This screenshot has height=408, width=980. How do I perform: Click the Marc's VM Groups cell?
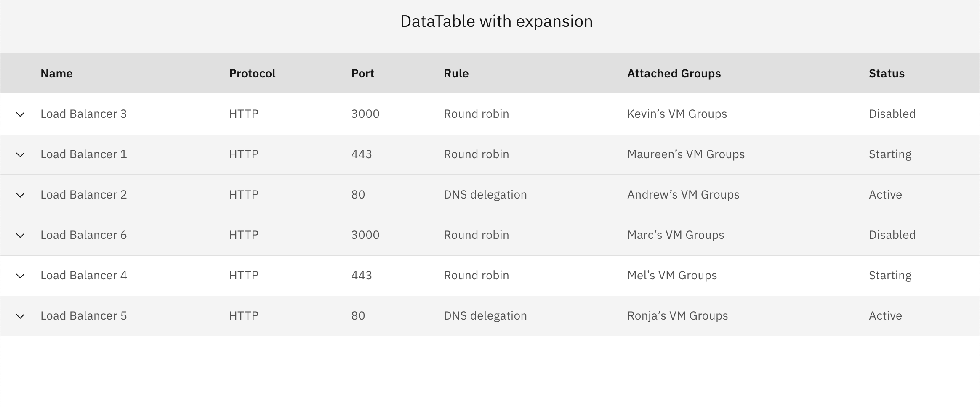pos(676,235)
